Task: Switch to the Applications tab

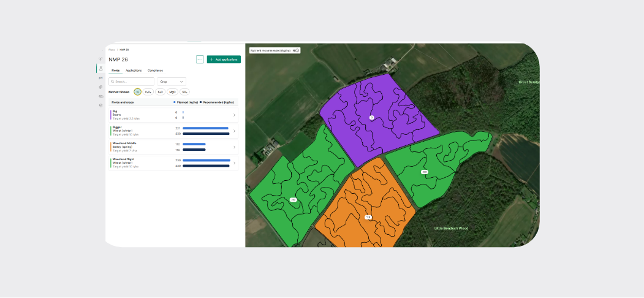Action: pos(134,71)
